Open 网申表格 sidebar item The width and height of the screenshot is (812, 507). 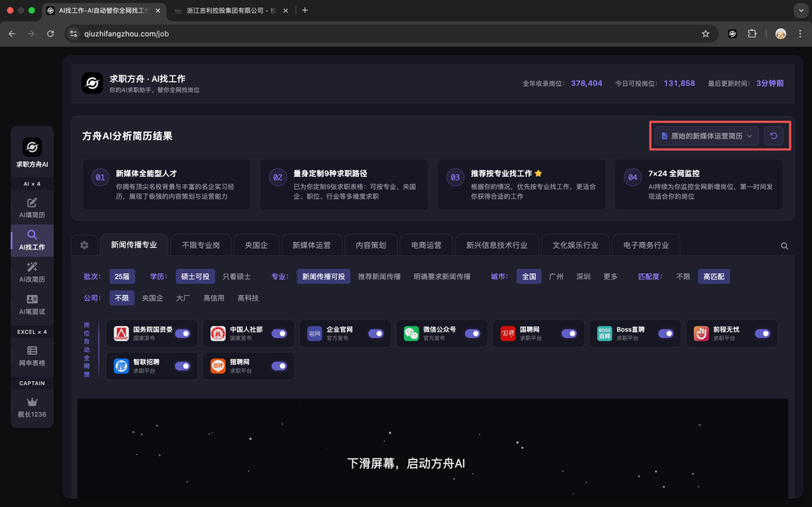(x=32, y=355)
